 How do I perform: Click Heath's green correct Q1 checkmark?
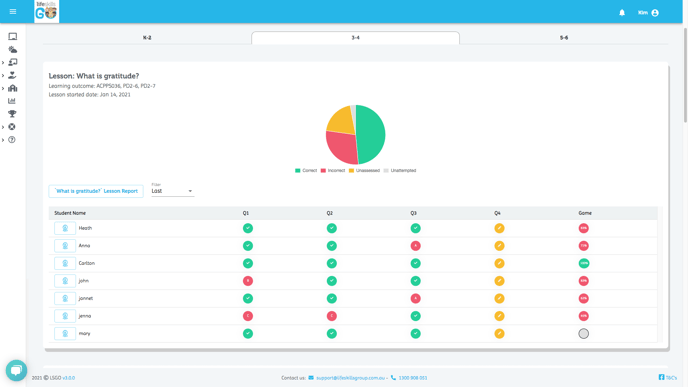[x=248, y=228]
